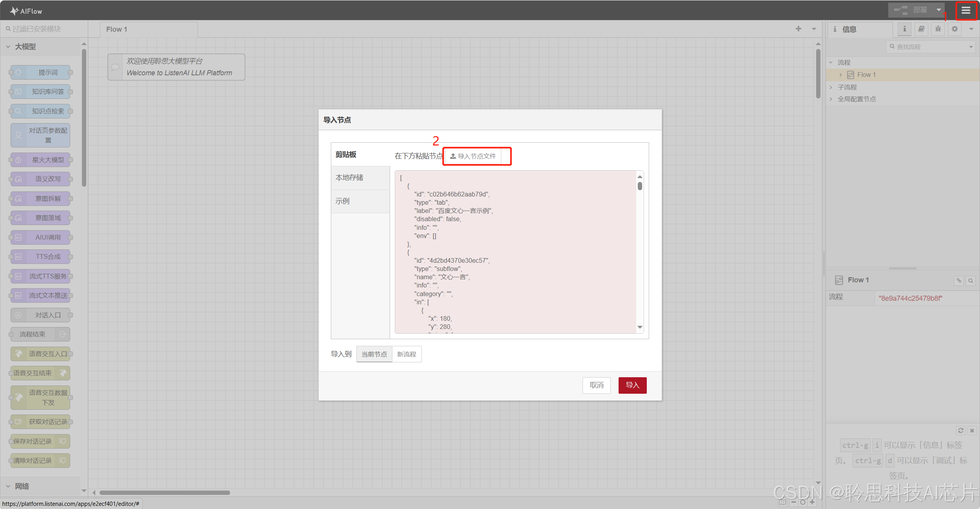Open the debug bug icon tab
The height and width of the screenshot is (509, 980).
(938, 29)
